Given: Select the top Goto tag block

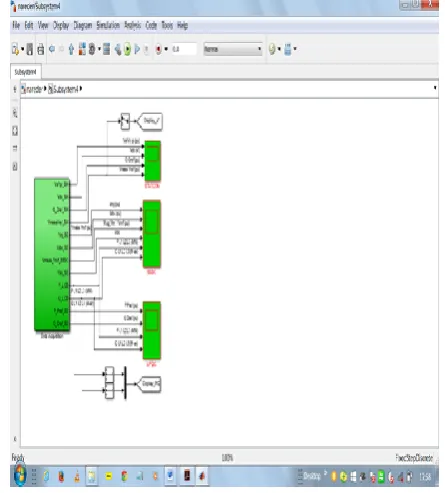Looking at the screenshot, I should coord(150,121).
